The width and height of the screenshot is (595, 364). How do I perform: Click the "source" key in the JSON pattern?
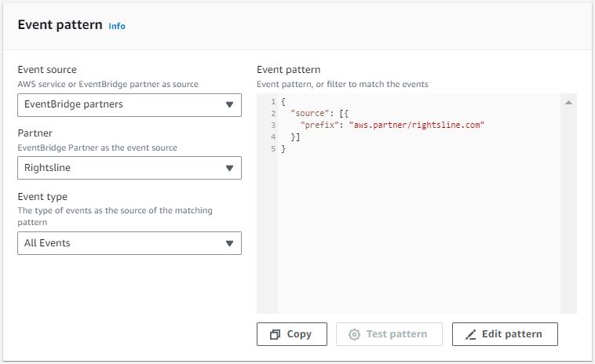(x=308, y=114)
